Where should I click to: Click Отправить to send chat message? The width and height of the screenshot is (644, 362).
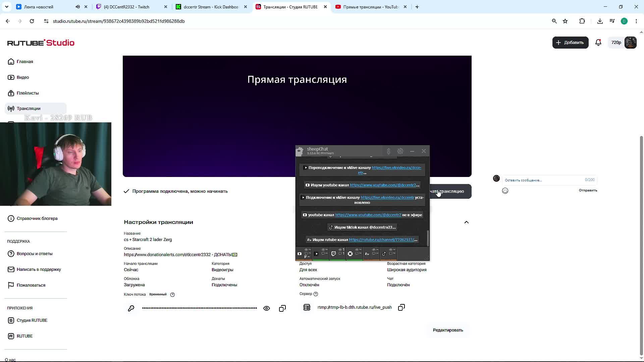pos(588,190)
